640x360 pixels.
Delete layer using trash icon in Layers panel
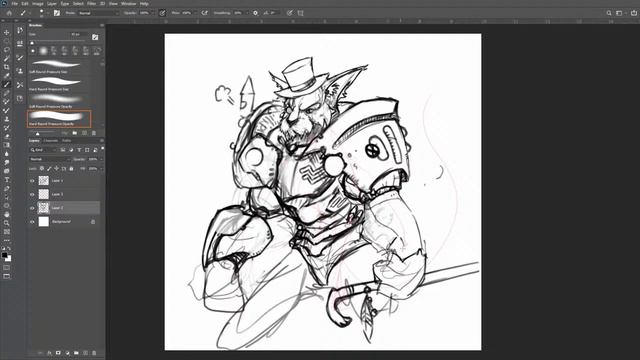tap(94, 353)
